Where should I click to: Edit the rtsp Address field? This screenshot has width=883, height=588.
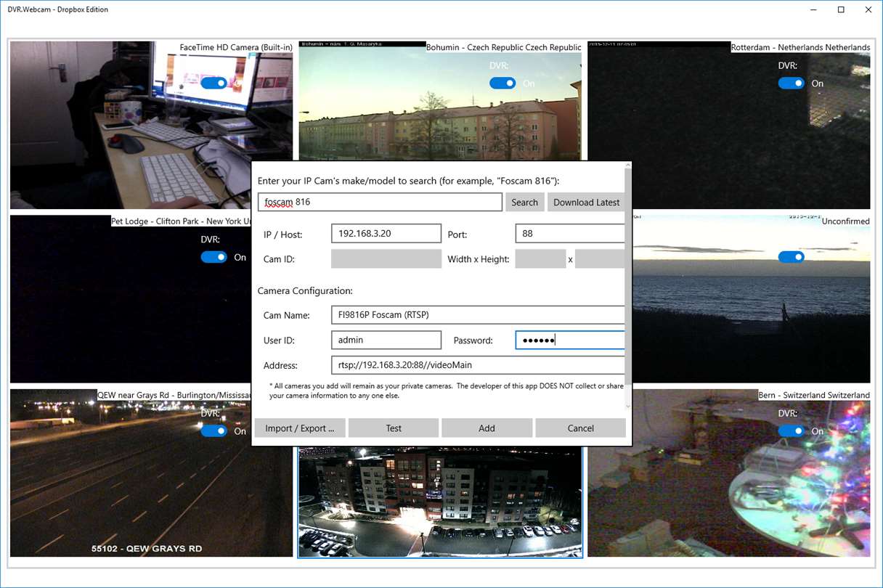tap(478, 364)
